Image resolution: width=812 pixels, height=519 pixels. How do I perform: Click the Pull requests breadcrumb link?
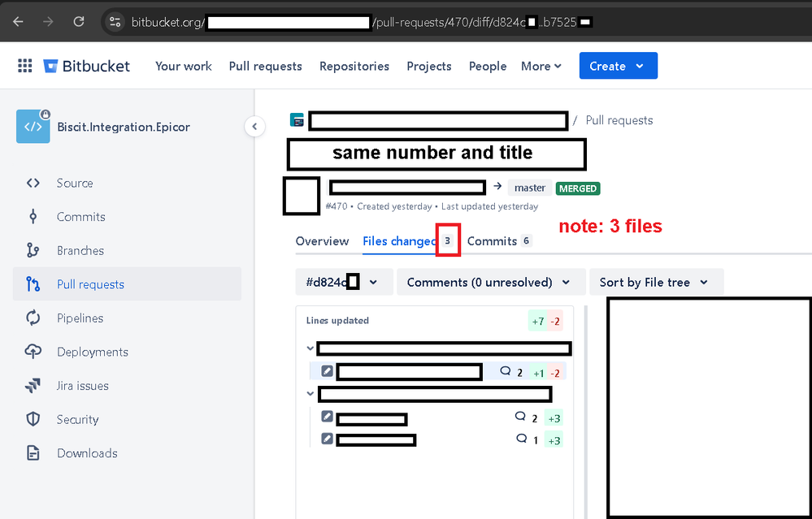[x=619, y=120]
